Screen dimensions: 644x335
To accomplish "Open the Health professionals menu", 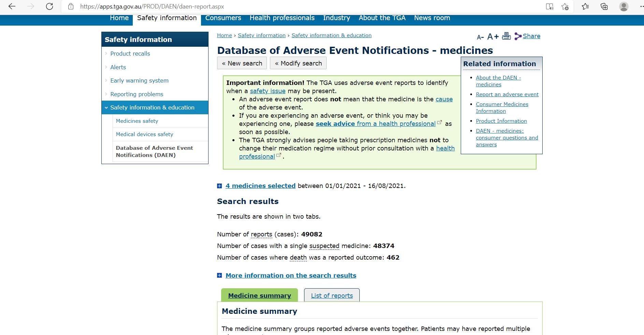I will (x=282, y=18).
